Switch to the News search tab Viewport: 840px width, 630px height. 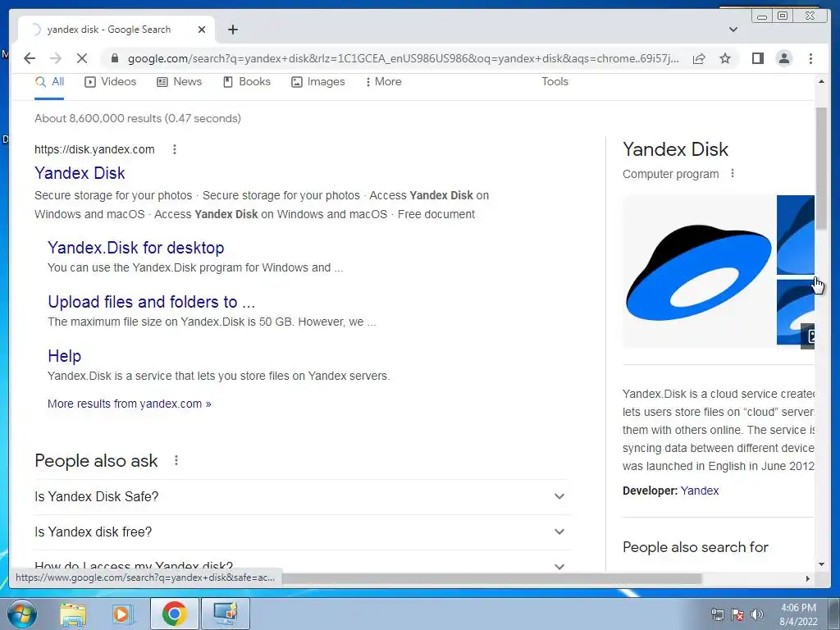coord(179,82)
